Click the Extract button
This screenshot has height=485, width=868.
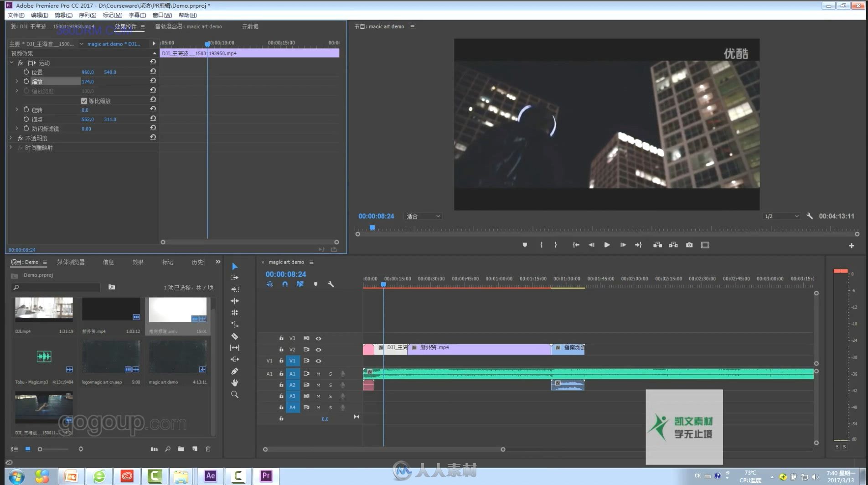(x=673, y=245)
